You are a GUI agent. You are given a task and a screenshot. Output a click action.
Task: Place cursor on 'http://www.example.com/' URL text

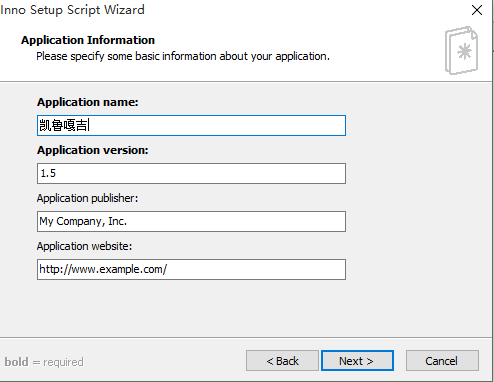point(103,269)
